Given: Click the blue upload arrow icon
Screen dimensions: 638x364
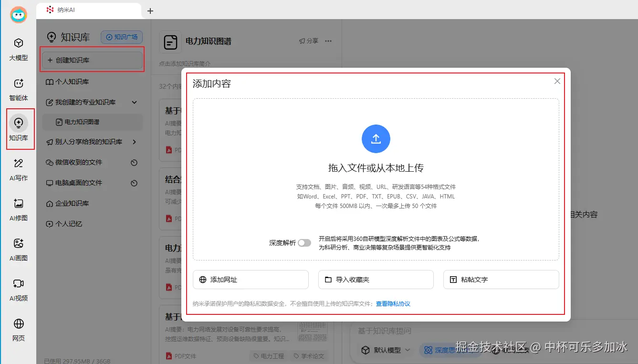Looking at the screenshot, I should (376, 139).
